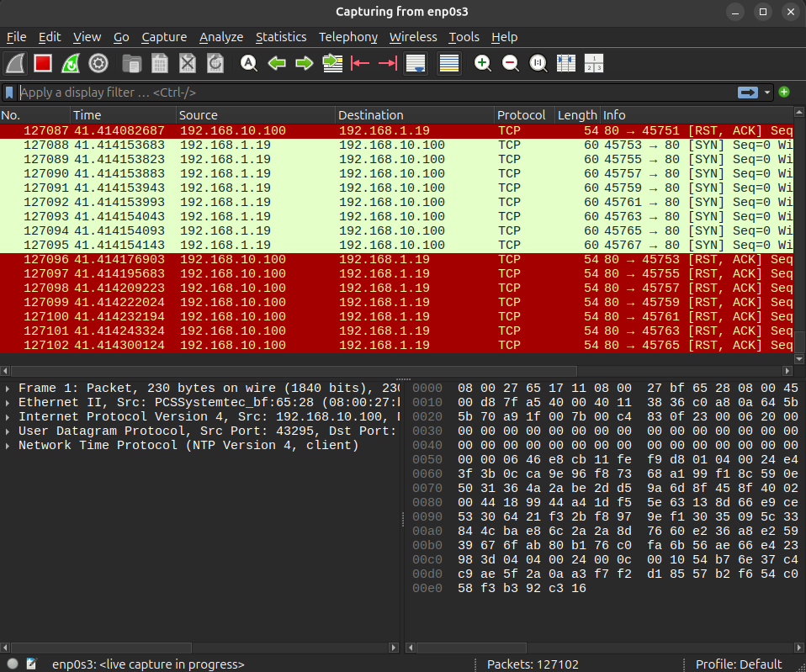Screen dimensions: 806x672
Task: Open the View menu
Action: [x=87, y=37]
